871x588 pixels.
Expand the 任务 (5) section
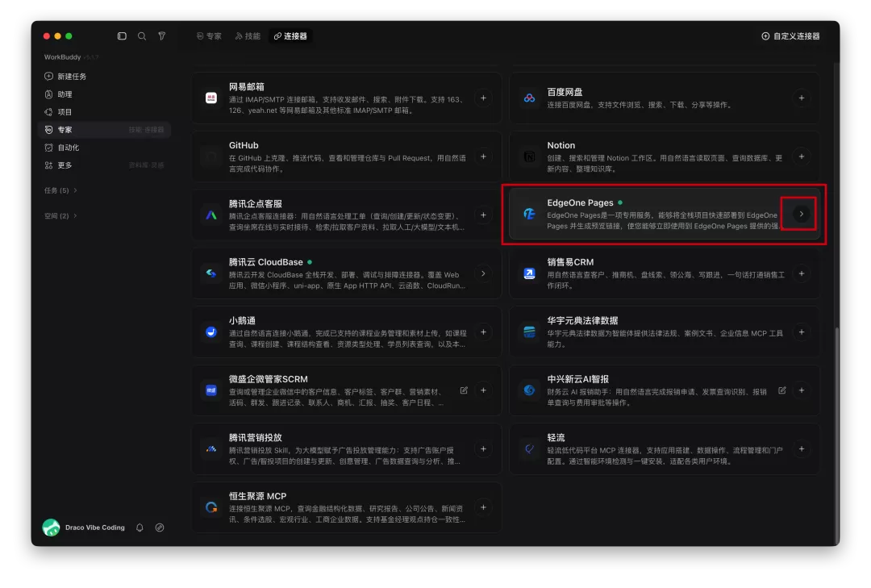tap(60, 190)
